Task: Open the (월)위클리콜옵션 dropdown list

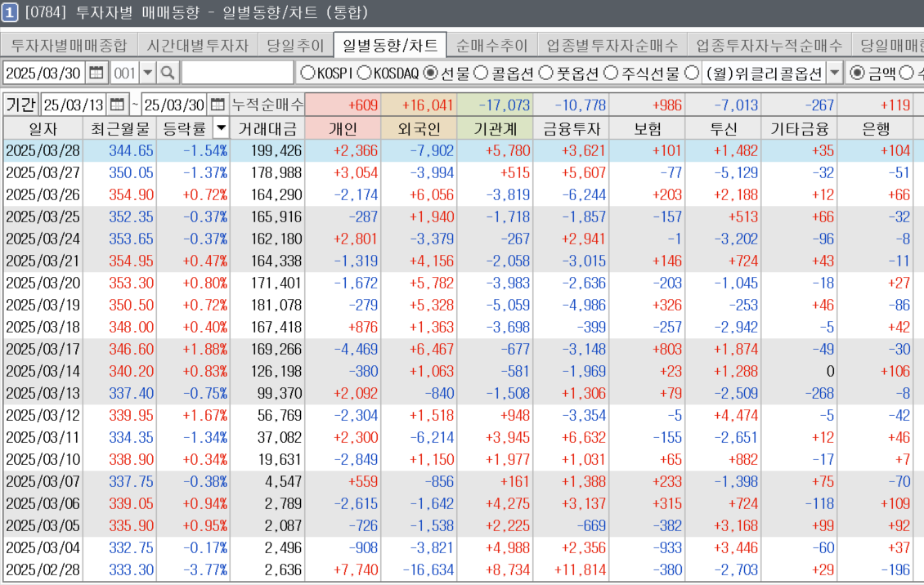Action: click(x=834, y=73)
